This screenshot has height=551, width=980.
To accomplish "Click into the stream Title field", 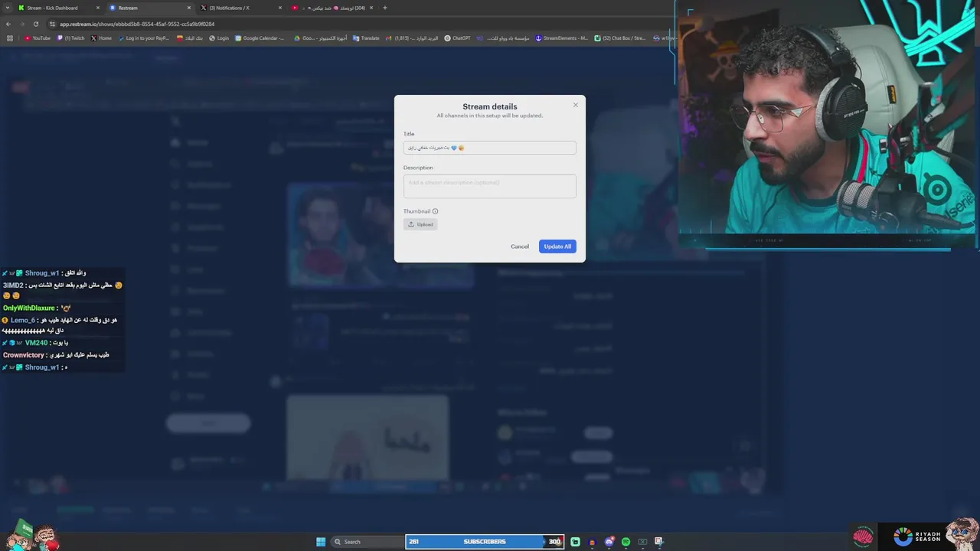I will pyautogui.click(x=490, y=148).
